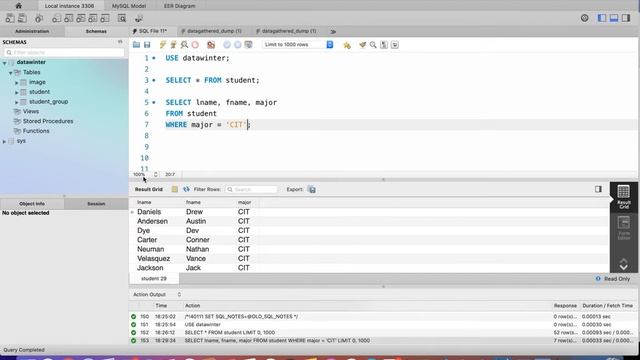Expand the sys schema
640x360 pixels.
tap(4, 141)
